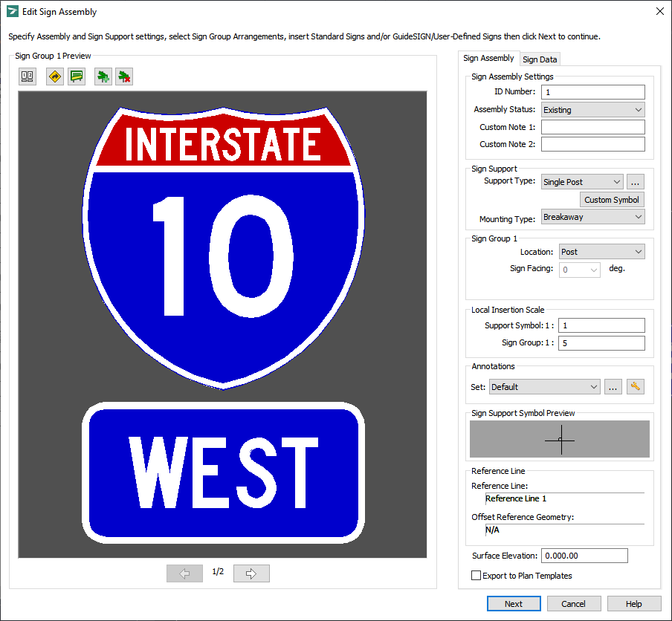
Task: Click the annotations wrench settings icon
Action: [x=635, y=387]
